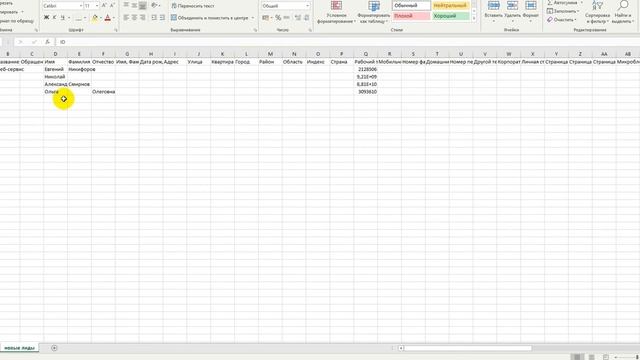Switch to Normal view in status bar
The width and height of the screenshot is (640, 360).
click(577, 357)
